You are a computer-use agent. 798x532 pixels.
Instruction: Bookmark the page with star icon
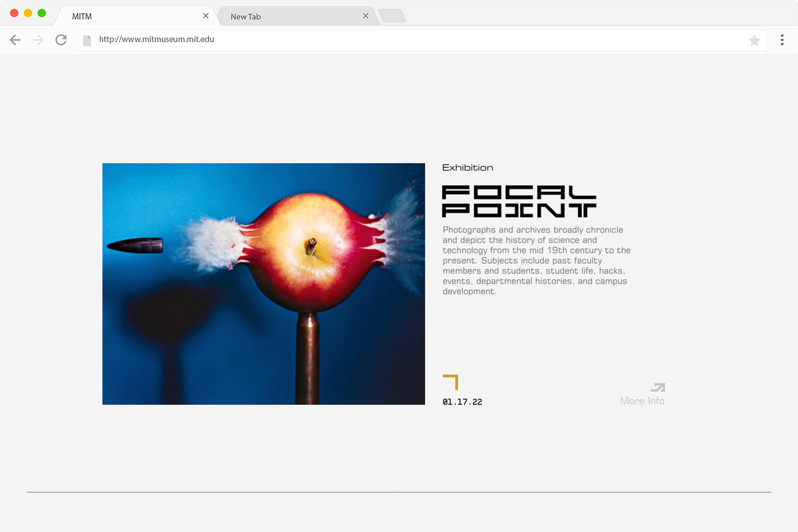point(754,41)
